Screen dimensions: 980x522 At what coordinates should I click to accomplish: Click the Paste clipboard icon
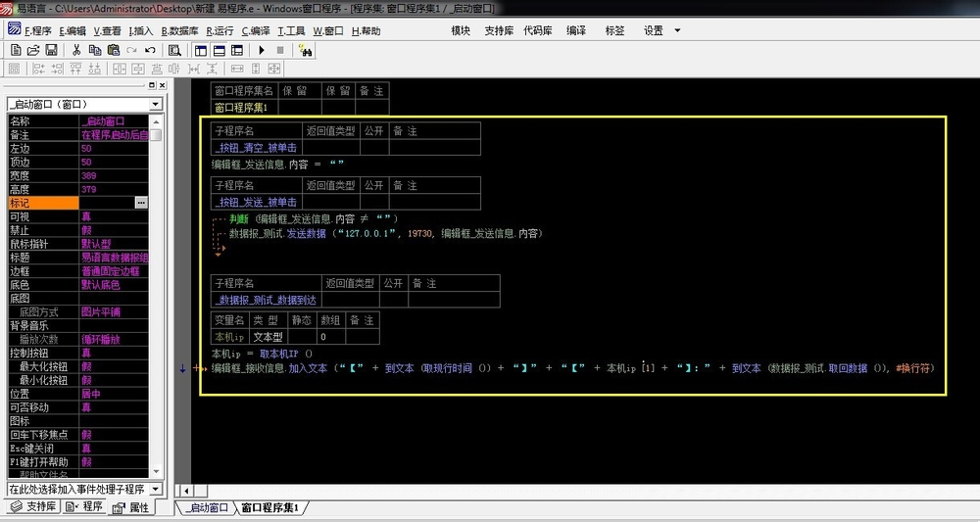click(x=113, y=49)
